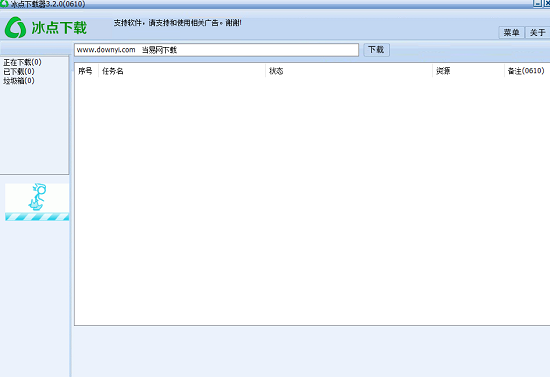Sort by the 状态 column header

[x=349, y=71]
